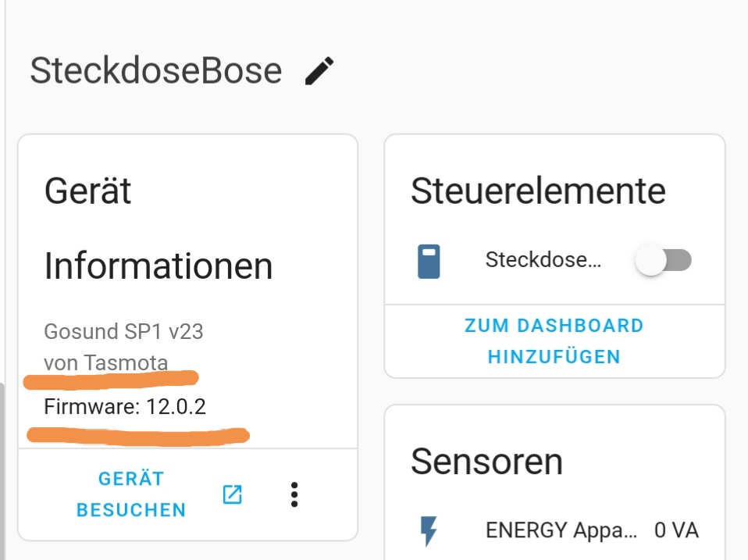Screen dimensions: 748x560
Task: Click the pencil icon to rename SteckdoseBose
Action: 319,71
